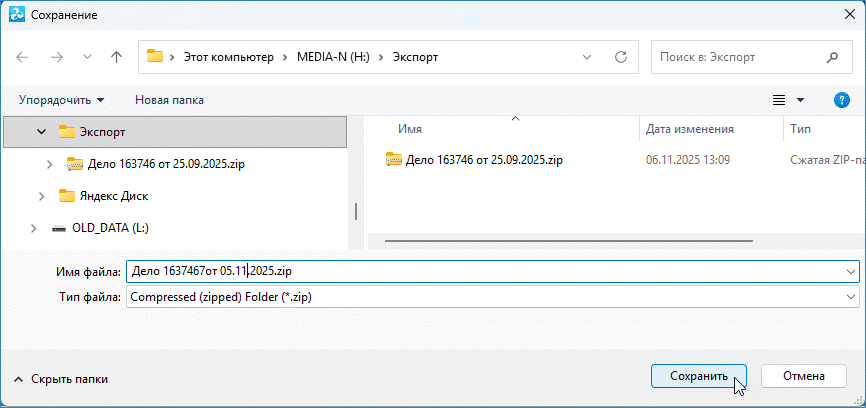Open the blue Help icon

[841, 100]
